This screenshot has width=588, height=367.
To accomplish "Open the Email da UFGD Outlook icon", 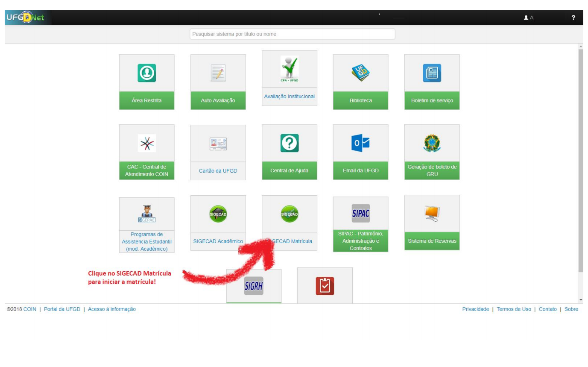I will click(x=360, y=143).
